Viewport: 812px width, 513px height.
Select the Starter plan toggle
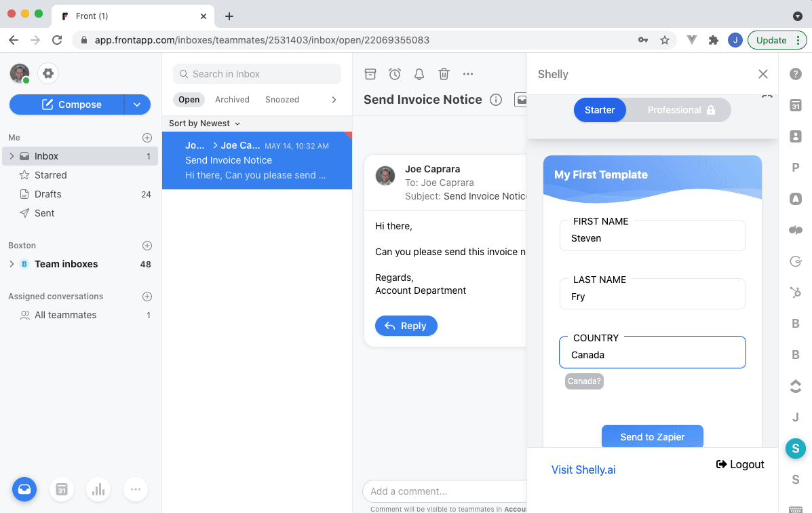tap(600, 110)
